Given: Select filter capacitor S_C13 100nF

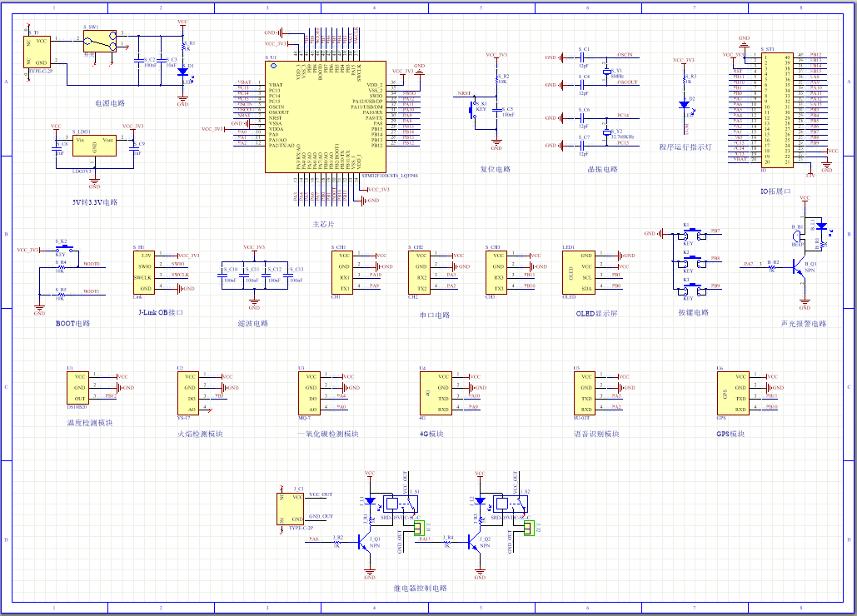Looking at the screenshot, I should (290, 276).
